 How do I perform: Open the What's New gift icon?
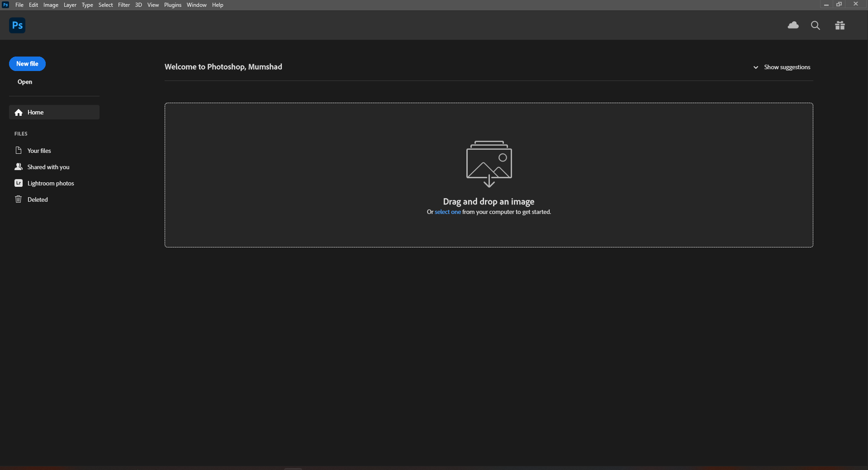click(x=840, y=25)
